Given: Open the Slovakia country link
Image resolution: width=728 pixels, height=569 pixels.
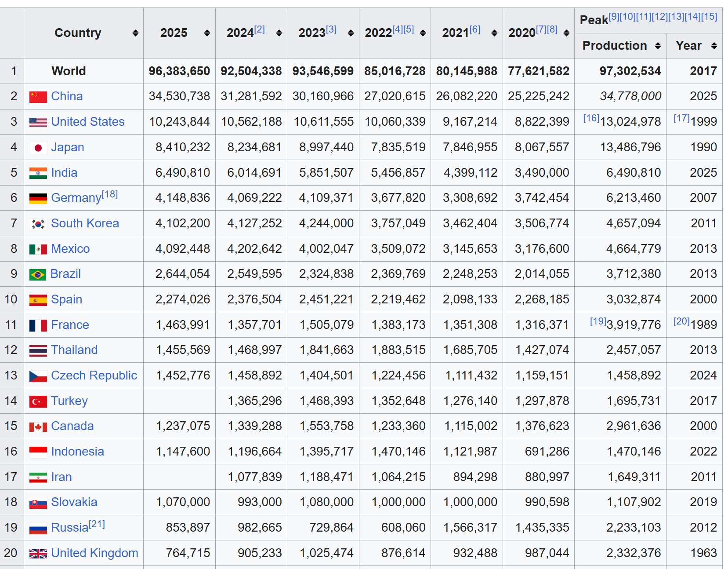Looking at the screenshot, I should [74, 502].
